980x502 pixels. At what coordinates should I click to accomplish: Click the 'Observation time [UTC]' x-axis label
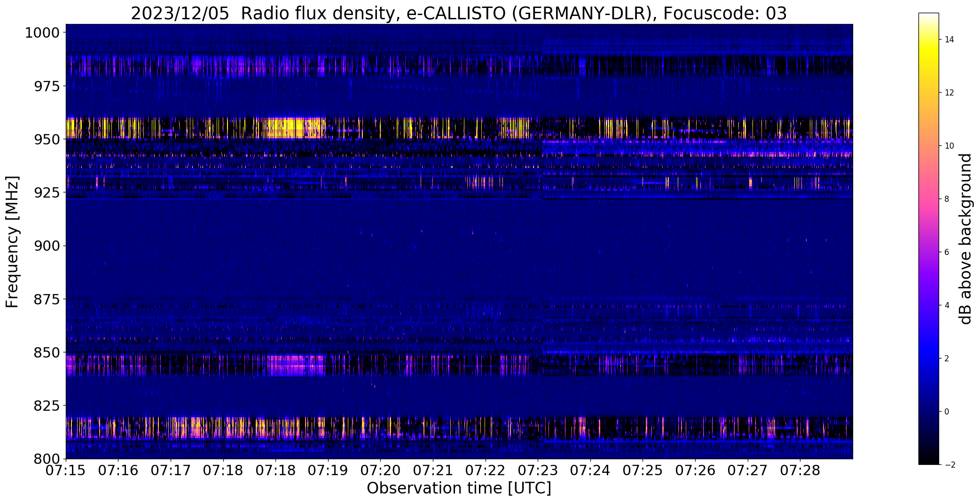pos(459,488)
